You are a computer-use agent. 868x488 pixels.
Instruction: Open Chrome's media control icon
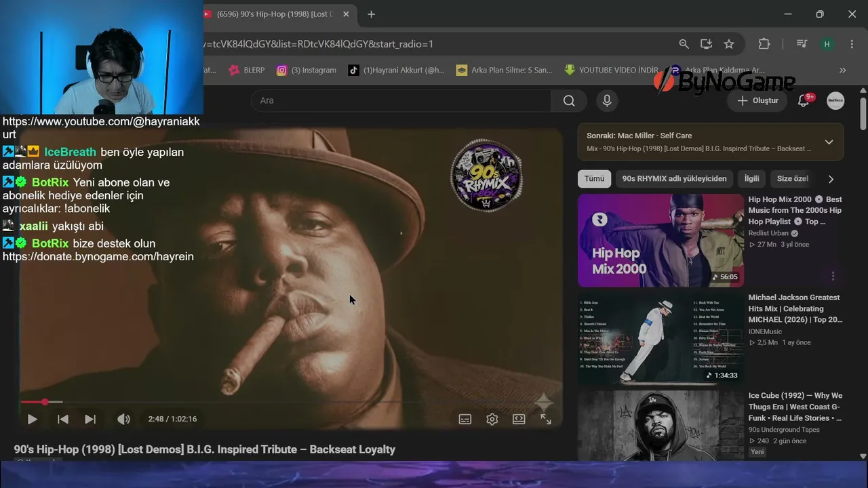[x=802, y=44]
